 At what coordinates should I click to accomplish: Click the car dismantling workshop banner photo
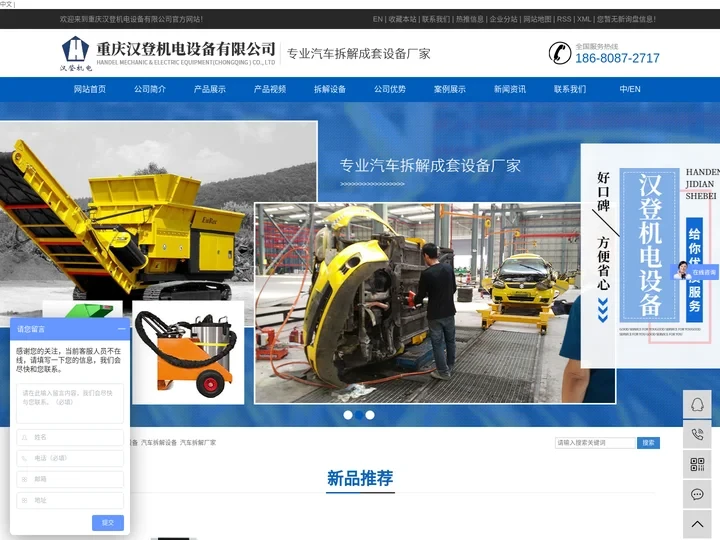click(435, 303)
